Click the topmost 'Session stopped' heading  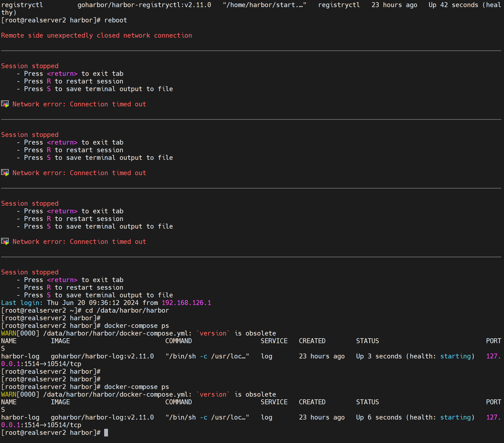(30, 66)
